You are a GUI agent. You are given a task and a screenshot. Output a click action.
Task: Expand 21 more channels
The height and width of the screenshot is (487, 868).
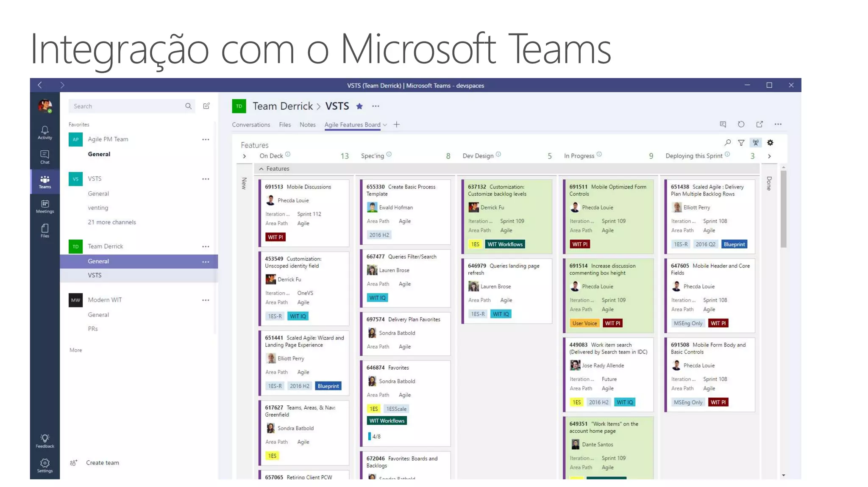pyautogui.click(x=112, y=222)
